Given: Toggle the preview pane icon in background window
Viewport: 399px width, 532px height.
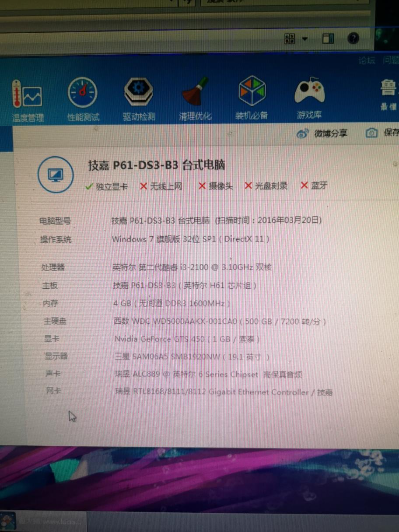Looking at the screenshot, I should tap(328, 38).
